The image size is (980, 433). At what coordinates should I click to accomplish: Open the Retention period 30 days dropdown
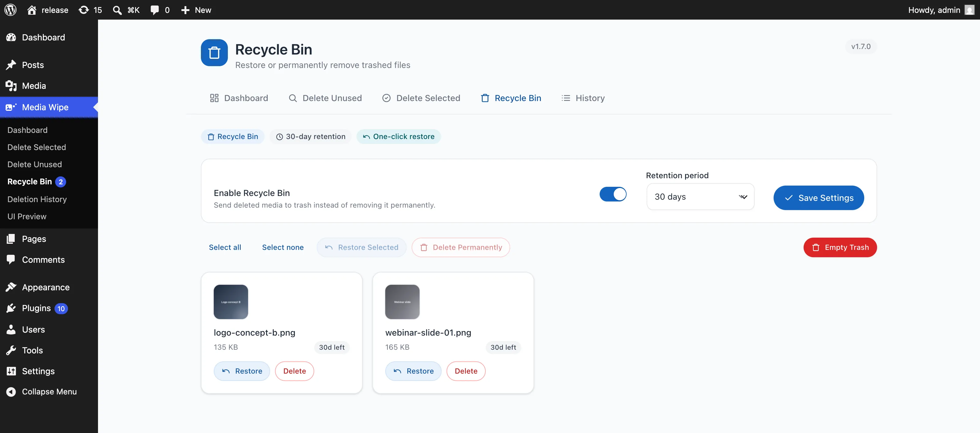(700, 197)
